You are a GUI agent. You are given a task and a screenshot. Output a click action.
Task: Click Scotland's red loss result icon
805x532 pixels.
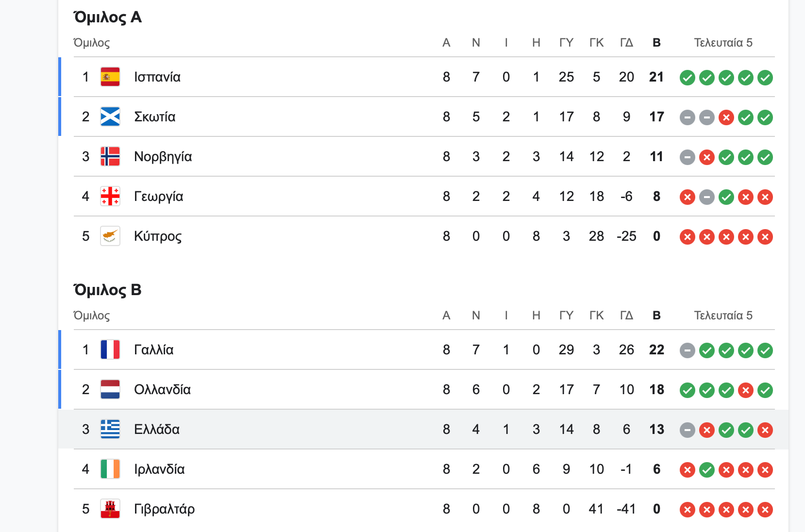coord(726,117)
